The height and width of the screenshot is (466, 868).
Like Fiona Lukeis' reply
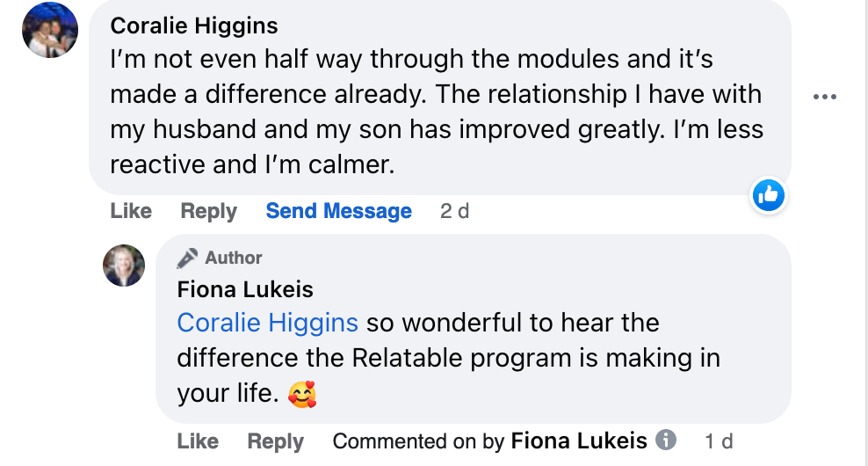[198, 441]
